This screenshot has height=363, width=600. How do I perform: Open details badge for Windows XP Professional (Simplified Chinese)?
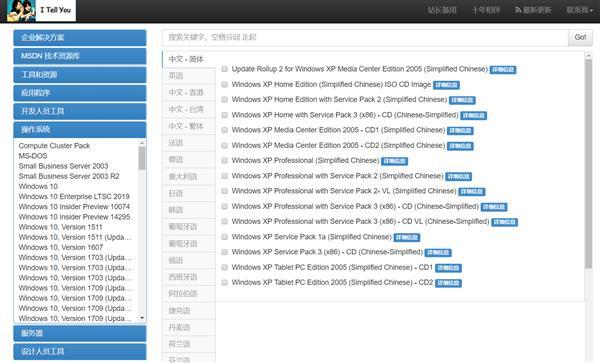point(395,161)
